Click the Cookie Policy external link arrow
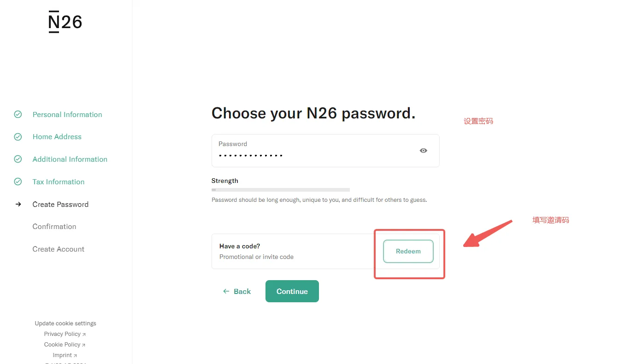Screen dimensions: 625x364 pos(83,345)
